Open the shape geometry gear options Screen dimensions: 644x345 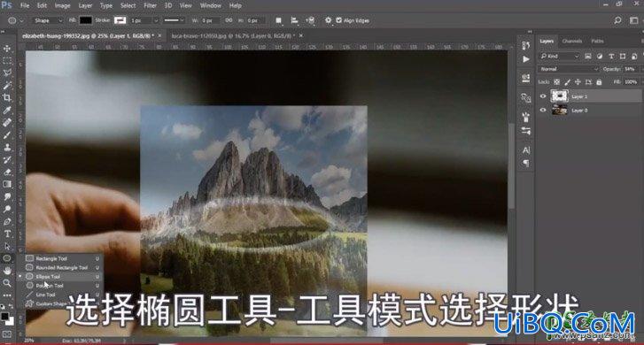(x=328, y=20)
